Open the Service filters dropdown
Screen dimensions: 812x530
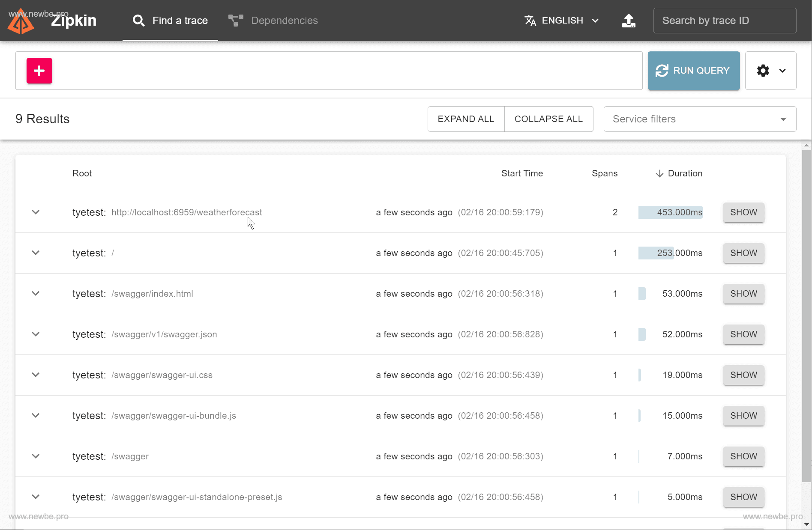pyautogui.click(x=700, y=119)
